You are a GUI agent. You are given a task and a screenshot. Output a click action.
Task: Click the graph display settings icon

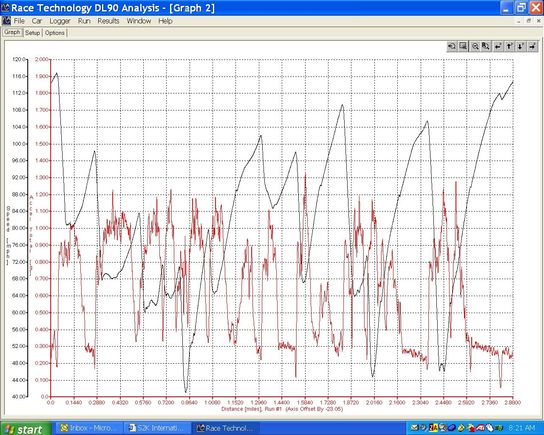463,46
